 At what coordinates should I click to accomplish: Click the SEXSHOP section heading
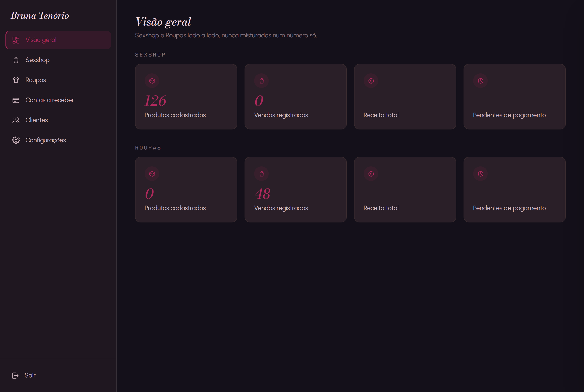150,55
